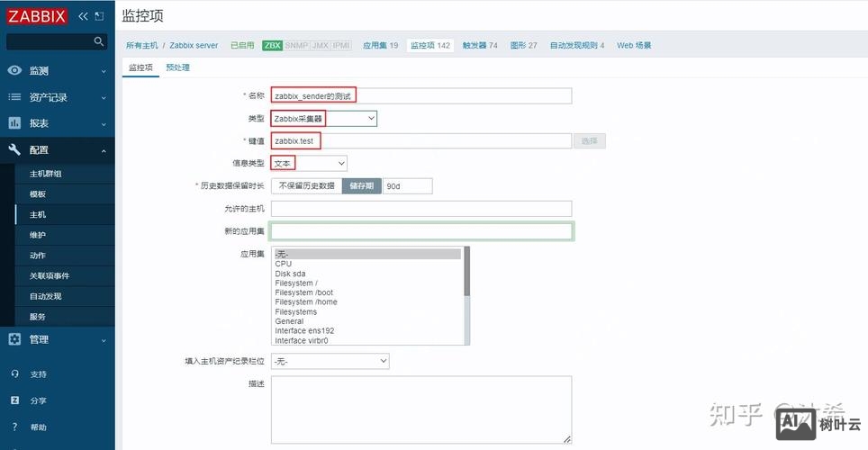Image resolution: width=868 pixels, height=450 pixels.
Task: Click the 描述 text area
Action: (x=421, y=409)
